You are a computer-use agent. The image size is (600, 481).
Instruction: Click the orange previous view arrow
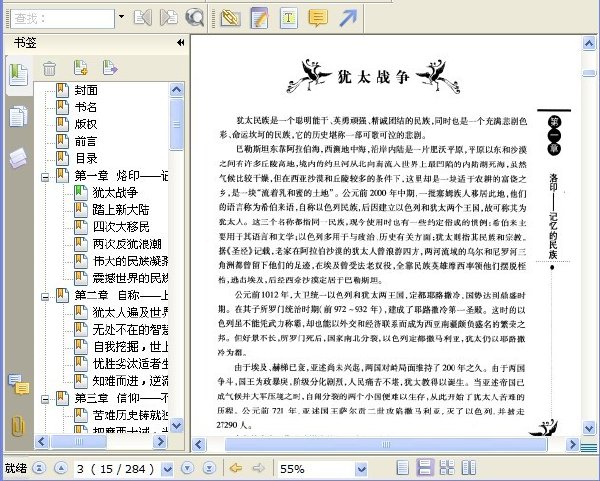click(x=236, y=468)
